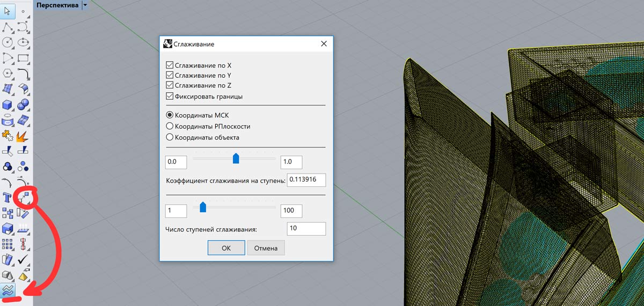This screenshot has height=306, width=644.
Task: Click the Сглаживание dialog title icon
Action: pos(167,44)
